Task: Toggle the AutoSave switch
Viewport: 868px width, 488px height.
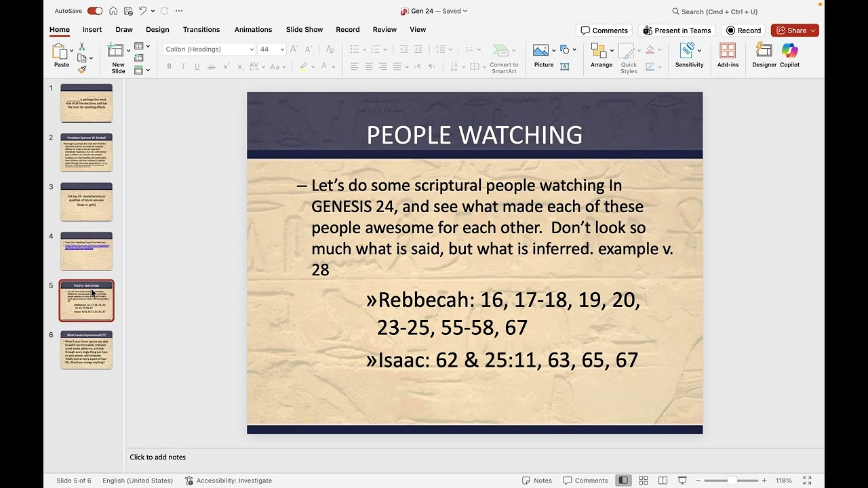Action: 95,11
